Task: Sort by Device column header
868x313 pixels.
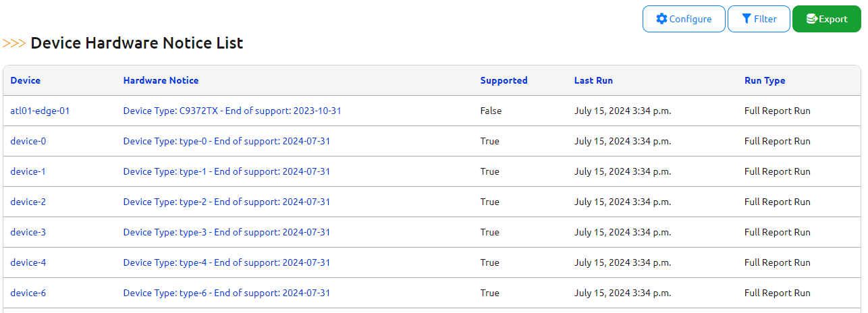Action: pos(26,80)
